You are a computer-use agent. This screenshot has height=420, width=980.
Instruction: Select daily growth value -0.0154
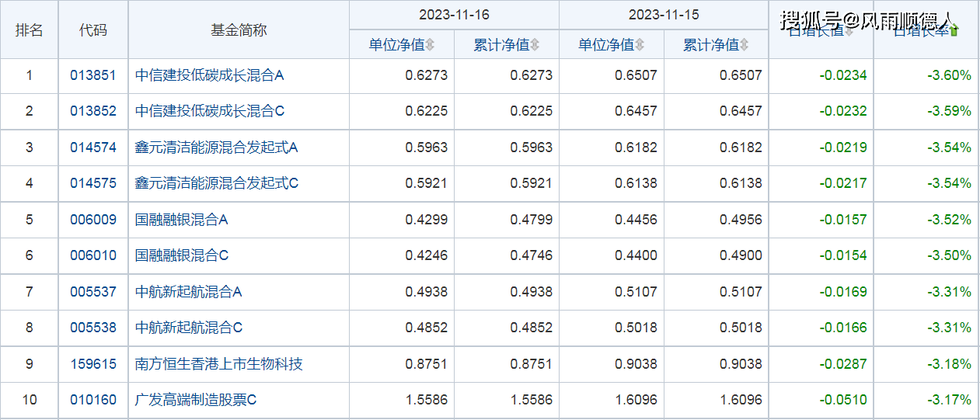tap(843, 255)
